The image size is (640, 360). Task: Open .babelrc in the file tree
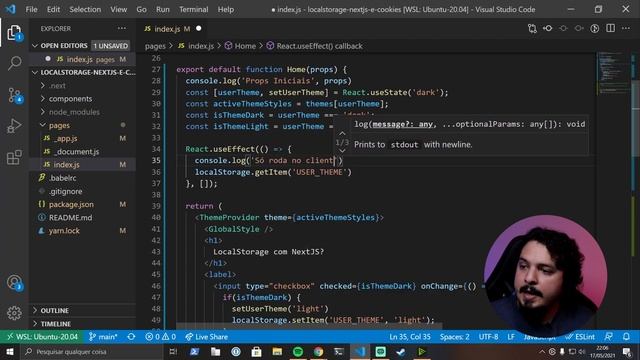pos(62,178)
